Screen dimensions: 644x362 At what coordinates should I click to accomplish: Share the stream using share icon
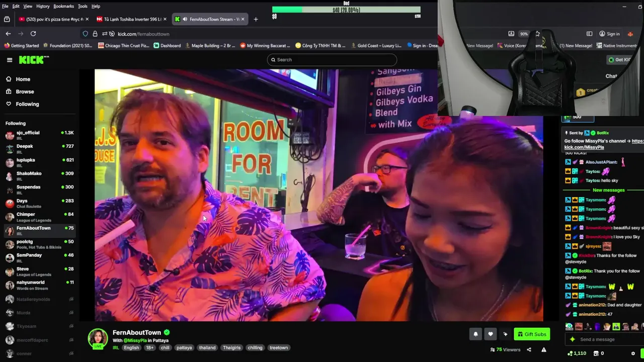click(529, 349)
